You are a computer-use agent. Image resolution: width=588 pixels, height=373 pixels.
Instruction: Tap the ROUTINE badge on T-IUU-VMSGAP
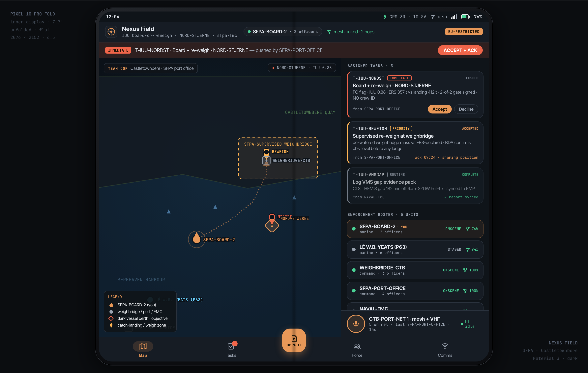[397, 175]
